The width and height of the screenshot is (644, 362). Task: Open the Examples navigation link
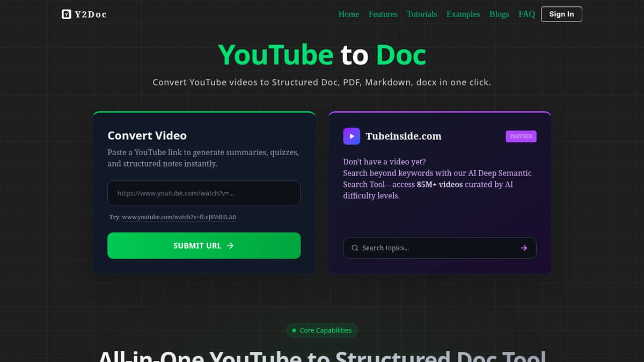tap(463, 15)
